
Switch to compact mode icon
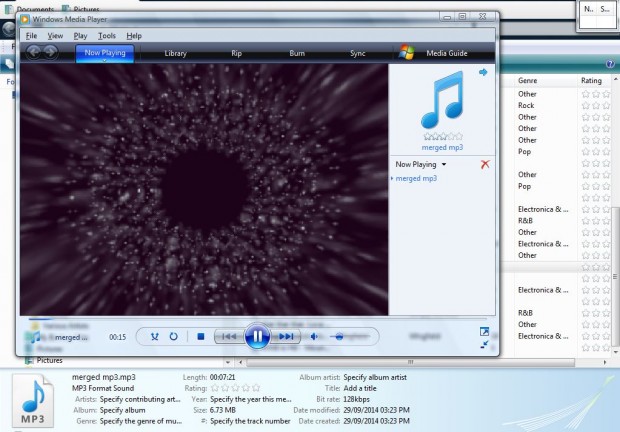point(484,344)
